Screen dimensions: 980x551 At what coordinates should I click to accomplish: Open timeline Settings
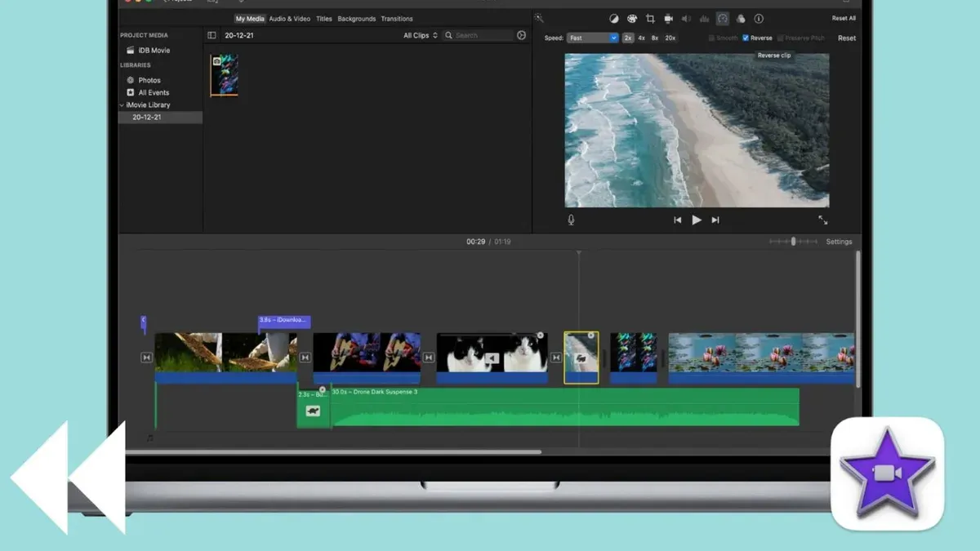click(x=839, y=242)
